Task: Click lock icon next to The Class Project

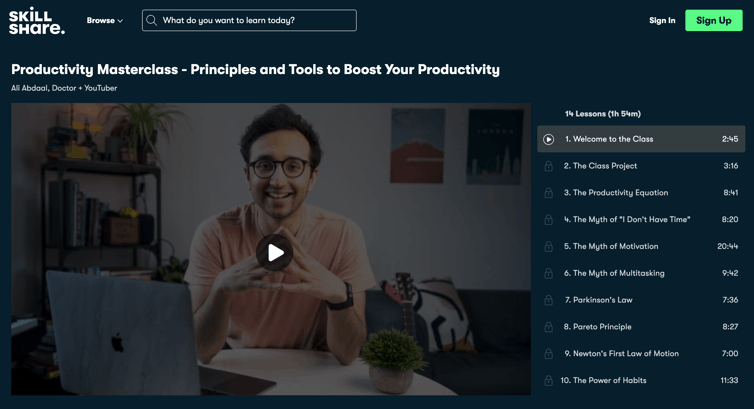Action: pyautogui.click(x=548, y=166)
